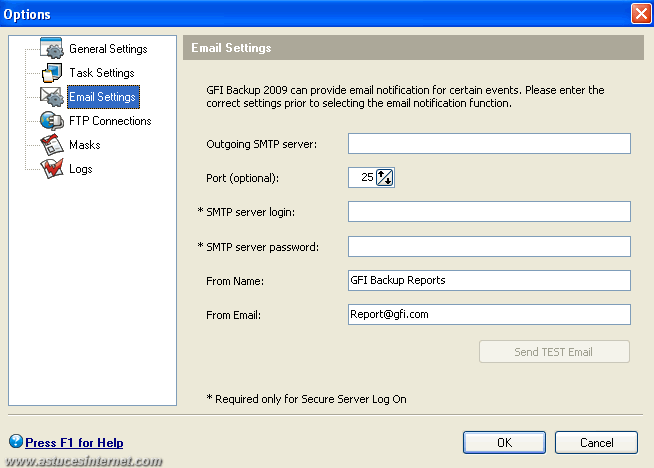654x468 pixels.
Task: Go to the Masks tree item
Action: click(85, 145)
